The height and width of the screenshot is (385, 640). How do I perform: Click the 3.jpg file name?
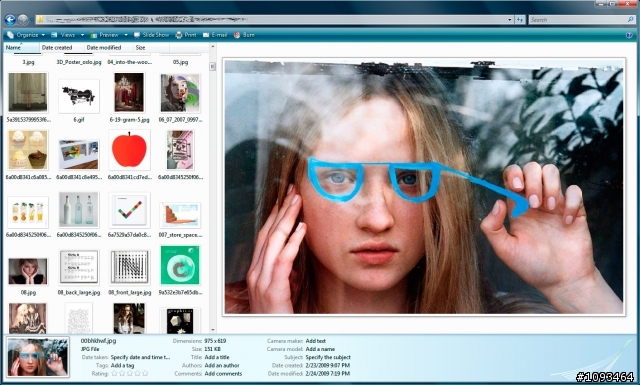click(x=28, y=62)
